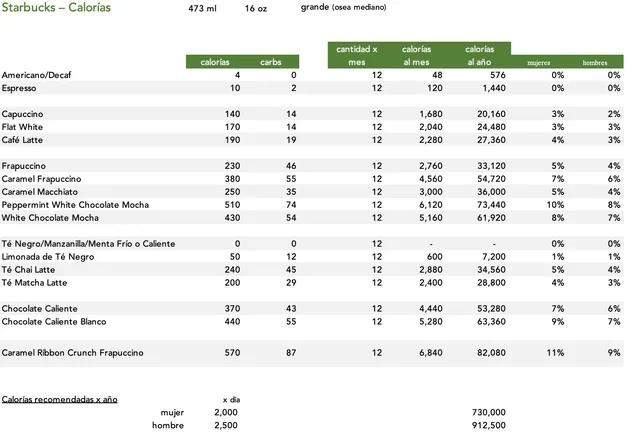Select Frapuccino carbs value 46
The image size is (640, 438).
click(291, 166)
